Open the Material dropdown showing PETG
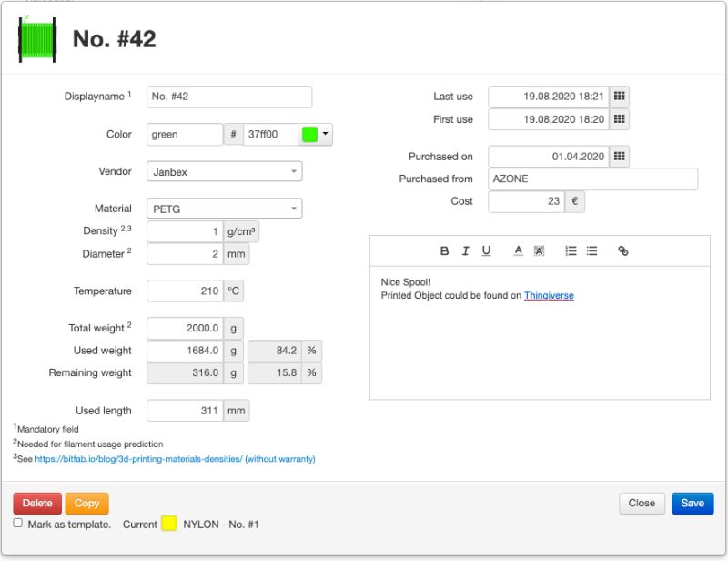The image size is (728, 561). pyautogui.click(x=224, y=209)
